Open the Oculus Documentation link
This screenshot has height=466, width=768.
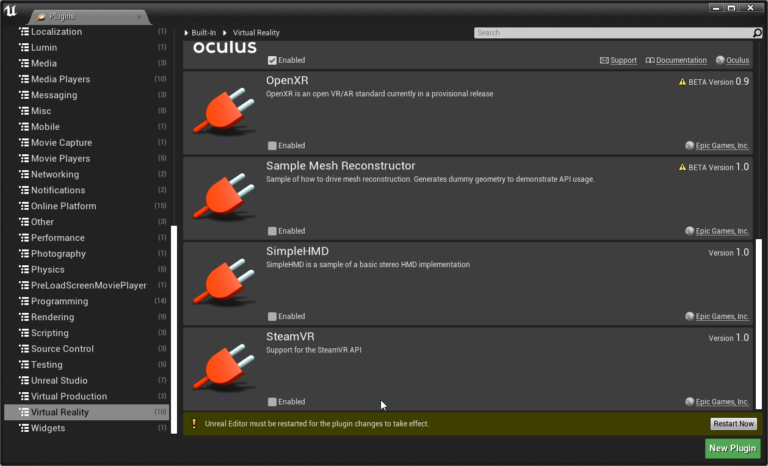[x=677, y=60]
